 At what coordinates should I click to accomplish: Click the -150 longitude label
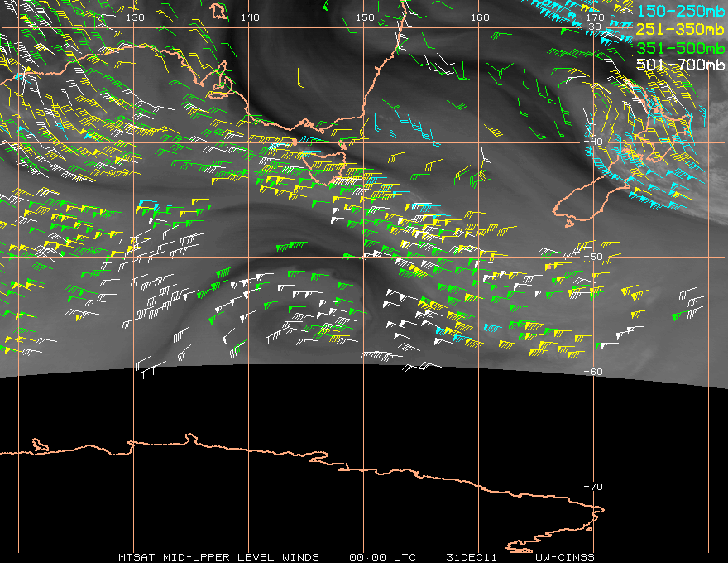tap(362, 17)
